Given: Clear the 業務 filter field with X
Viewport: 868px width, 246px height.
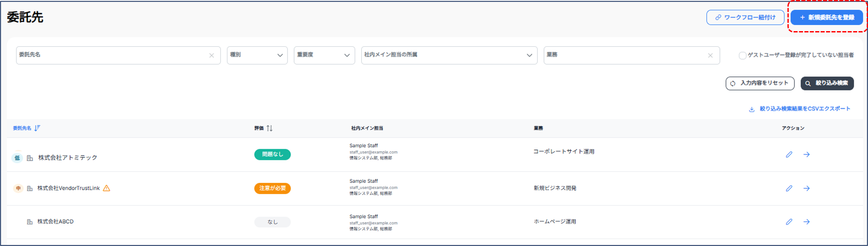Looking at the screenshot, I should click(x=710, y=55).
